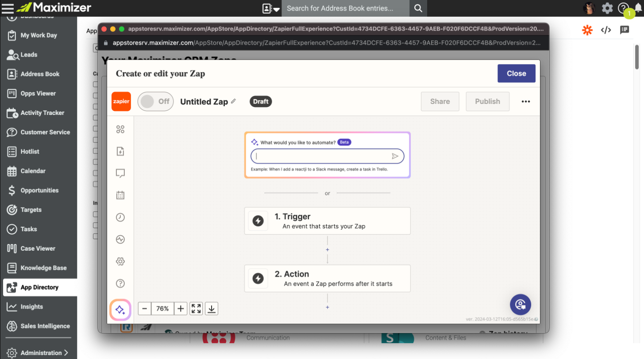This screenshot has height=359, width=644.
Task: Open the Maximizer settings gear in the header
Action: (x=607, y=8)
